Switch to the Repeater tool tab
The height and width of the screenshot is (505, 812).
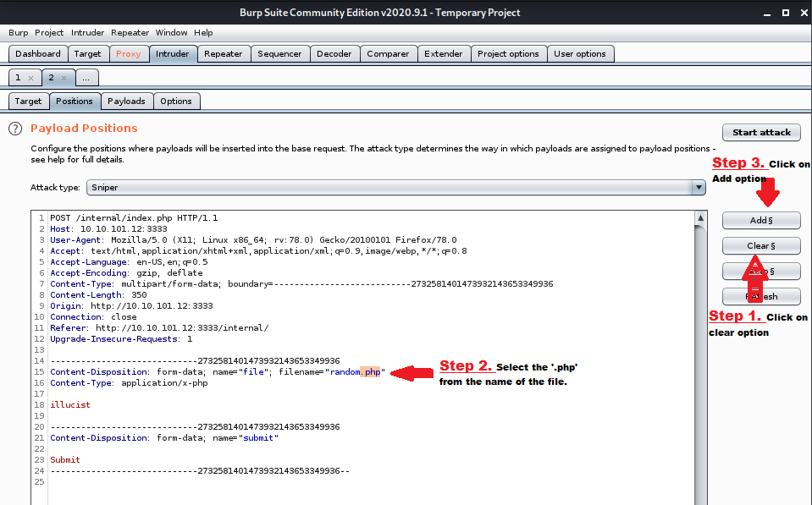pos(224,54)
